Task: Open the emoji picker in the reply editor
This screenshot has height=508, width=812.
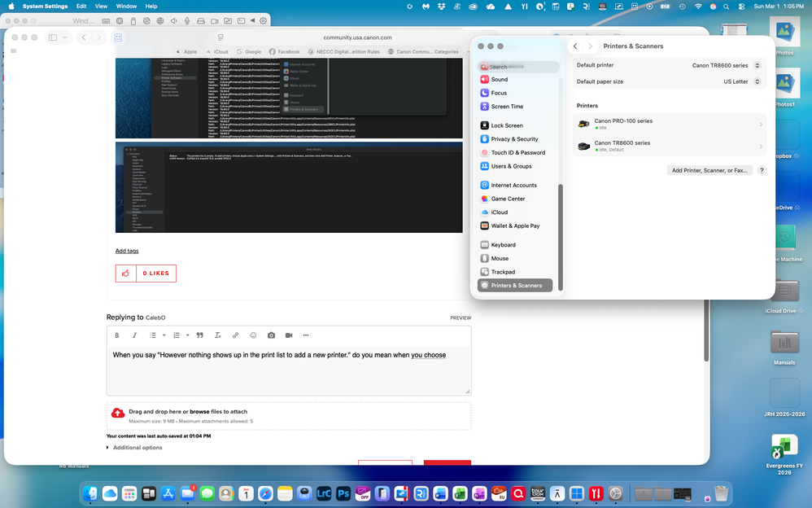Action: pos(253,335)
